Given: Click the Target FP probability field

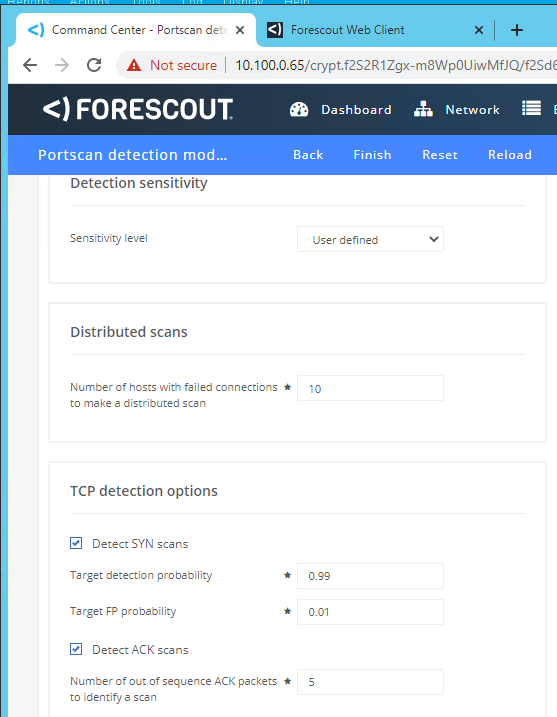Looking at the screenshot, I should coord(370,612).
